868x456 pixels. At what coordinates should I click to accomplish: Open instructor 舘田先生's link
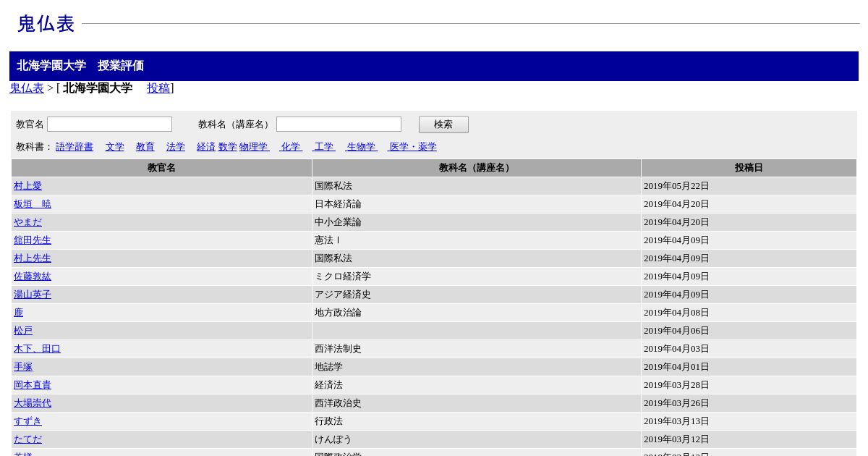pyautogui.click(x=33, y=240)
